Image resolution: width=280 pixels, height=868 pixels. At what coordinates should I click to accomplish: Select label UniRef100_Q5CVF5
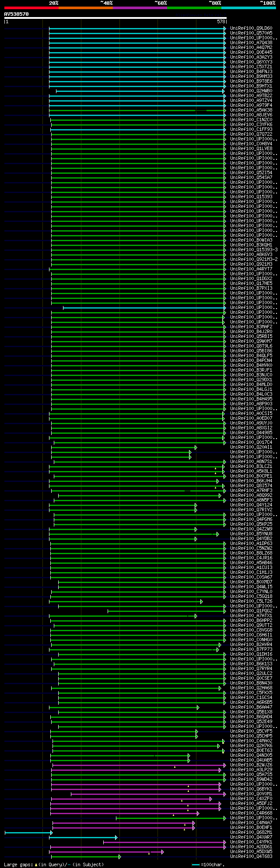tap(251, 731)
